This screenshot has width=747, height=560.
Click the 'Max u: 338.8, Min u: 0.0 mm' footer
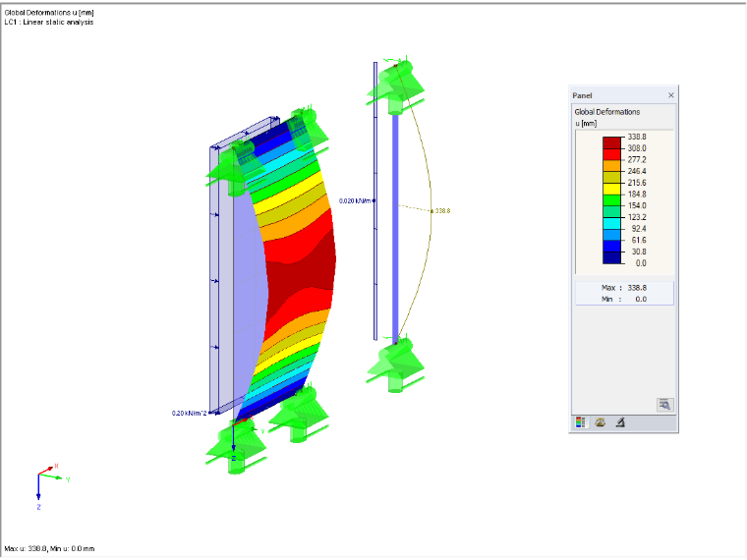tap(49, 548)
